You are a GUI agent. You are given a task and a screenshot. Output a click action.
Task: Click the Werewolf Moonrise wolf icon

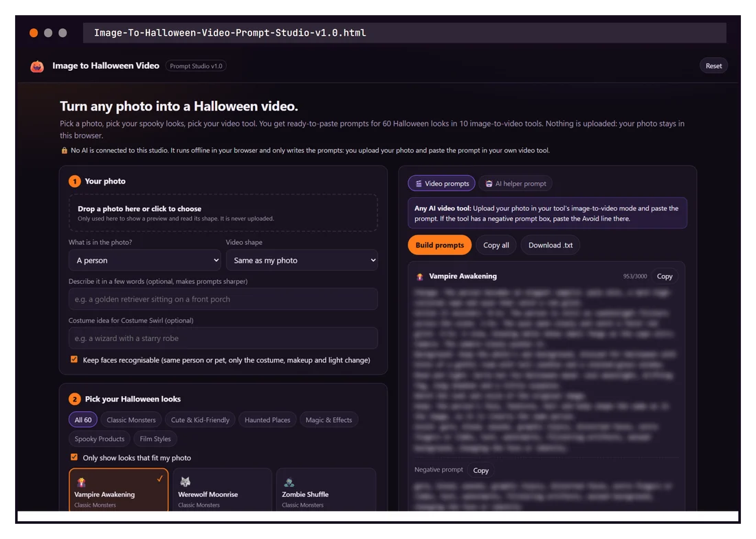(185, 482)
